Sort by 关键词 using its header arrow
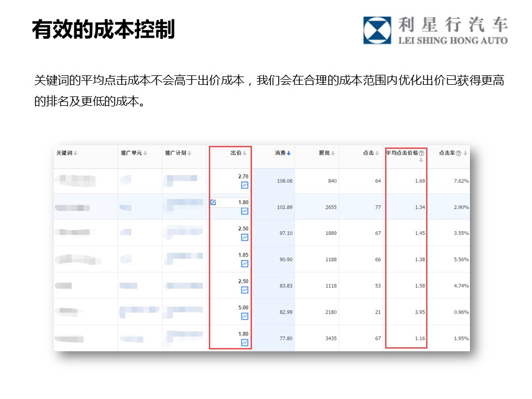 pyautogui.click(x=75, y=153)
